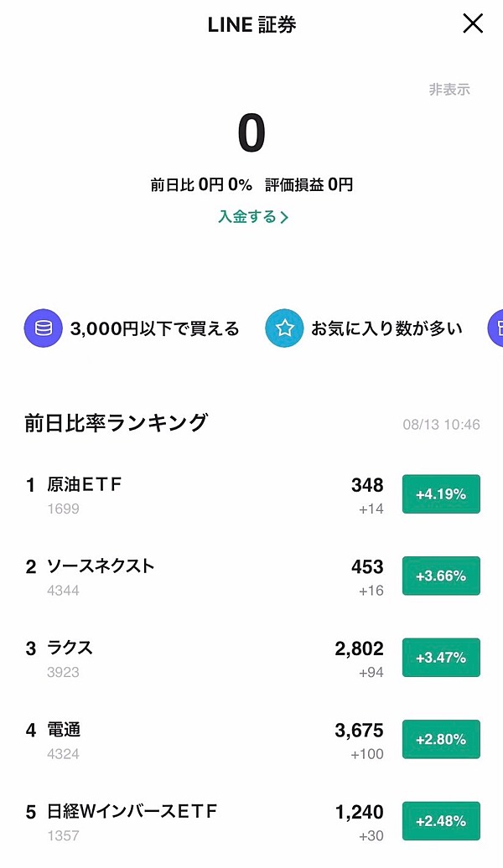Open ソースネクスト stock row
The image size is (503, 868).
(x=101, y=566)
